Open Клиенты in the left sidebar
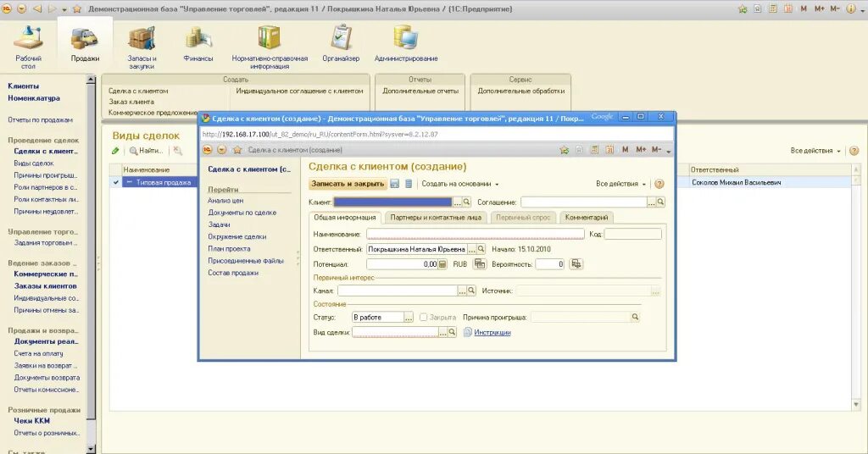The height and width of the screenshot is (454, 868). [23, 86]
